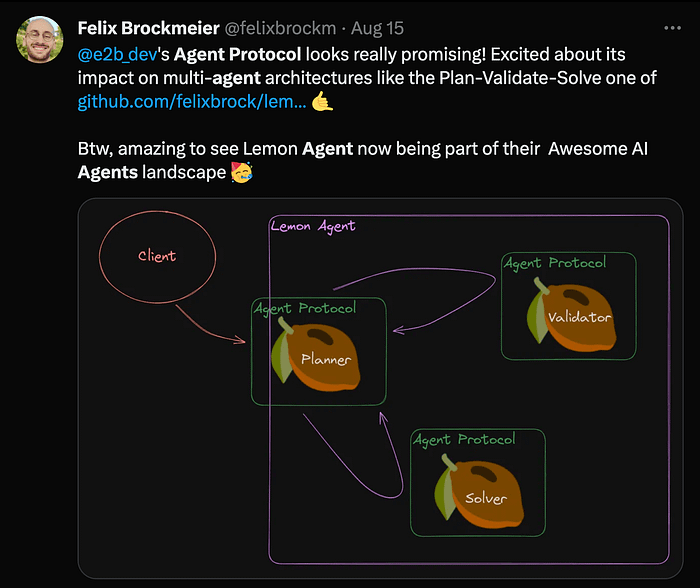Click the Solver lemon icon
The image size is (700, 588).
coord(479,491)
